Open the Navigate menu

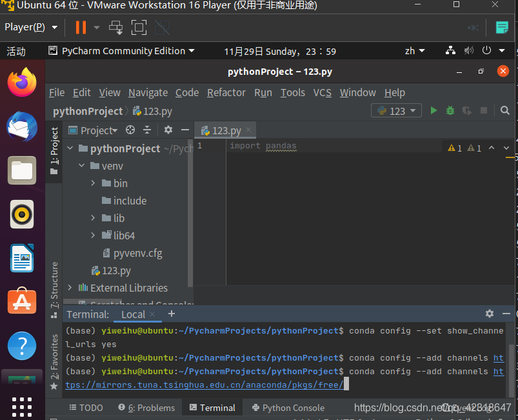[x=148, y=92]
